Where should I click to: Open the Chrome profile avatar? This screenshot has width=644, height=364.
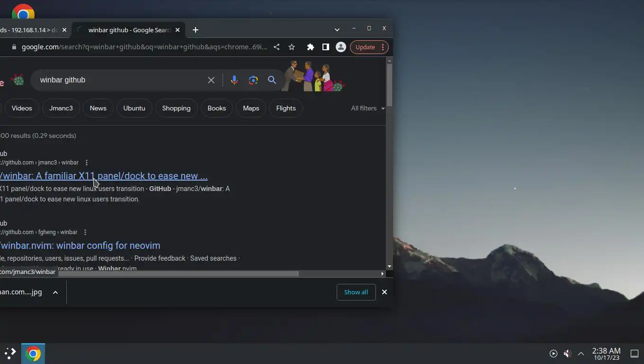click(x=340, y=47)
